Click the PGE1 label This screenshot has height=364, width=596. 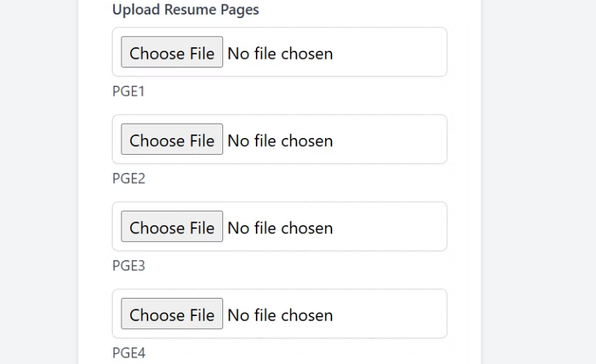pyautogui.click(x=129, y=91)
